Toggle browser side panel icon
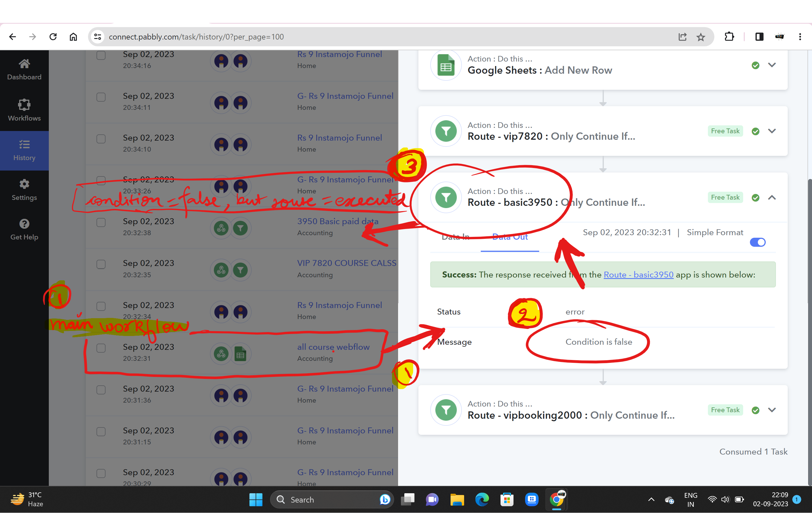 click(760, 37)
